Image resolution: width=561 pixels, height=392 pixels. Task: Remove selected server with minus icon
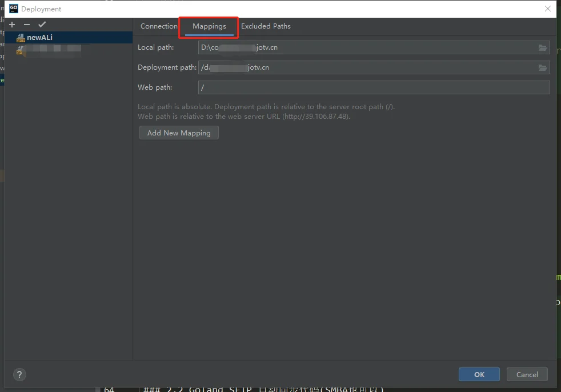[27, 25]
